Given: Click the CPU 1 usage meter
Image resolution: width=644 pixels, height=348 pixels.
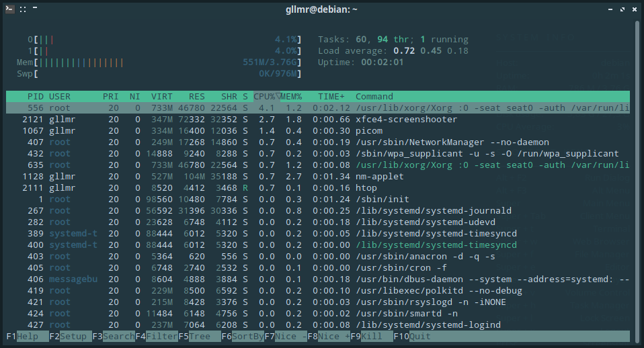Looking at the screenshot, I should pos(164,51).
